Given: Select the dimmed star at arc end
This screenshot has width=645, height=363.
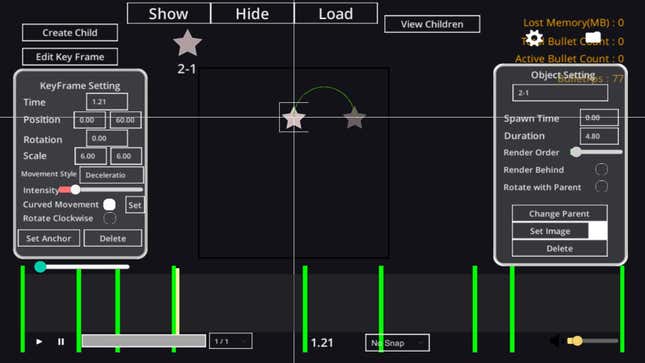Looking at the screenshot, I should [355, 118].
